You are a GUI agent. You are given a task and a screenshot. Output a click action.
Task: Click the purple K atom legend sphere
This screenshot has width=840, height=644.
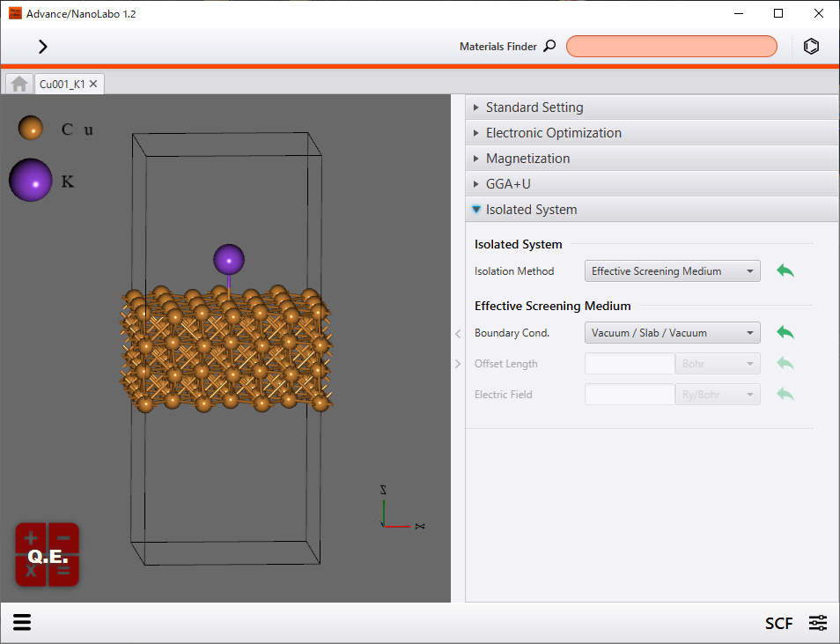[x=31, y=181]
